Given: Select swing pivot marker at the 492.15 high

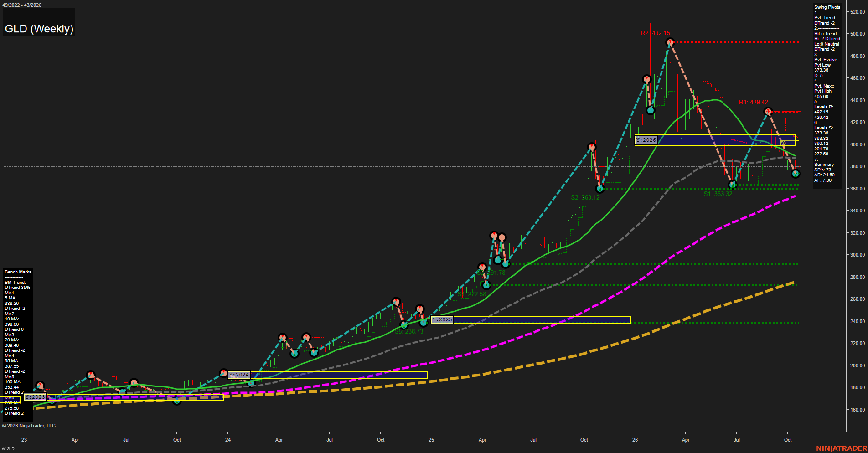Looking at the screenshot, I should point(670,42).
